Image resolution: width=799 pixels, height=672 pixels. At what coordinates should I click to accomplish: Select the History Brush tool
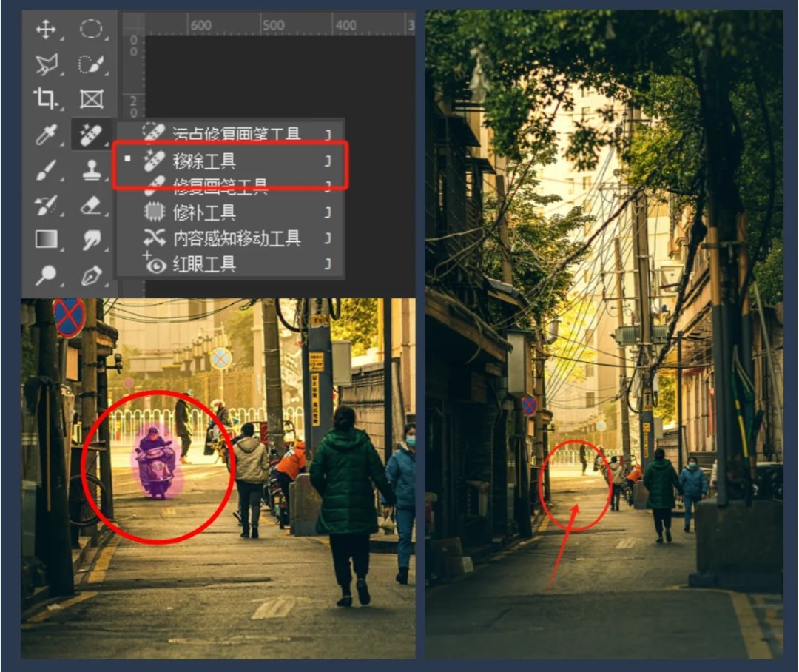[x=46, y=205]
